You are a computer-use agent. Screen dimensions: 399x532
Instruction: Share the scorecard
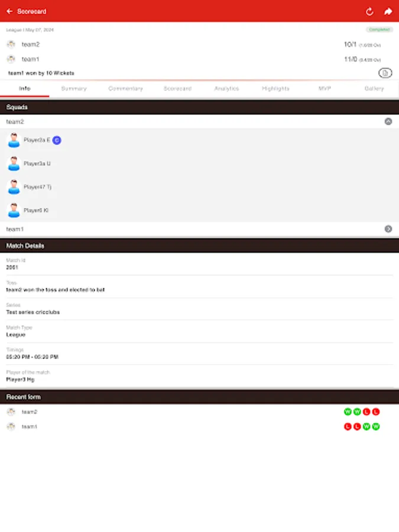point(388,12)
